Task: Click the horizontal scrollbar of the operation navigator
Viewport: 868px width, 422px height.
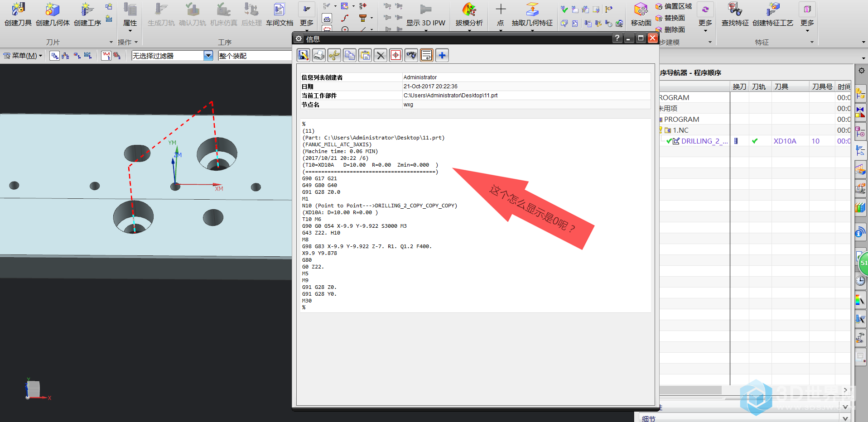Action: (690, 390)
